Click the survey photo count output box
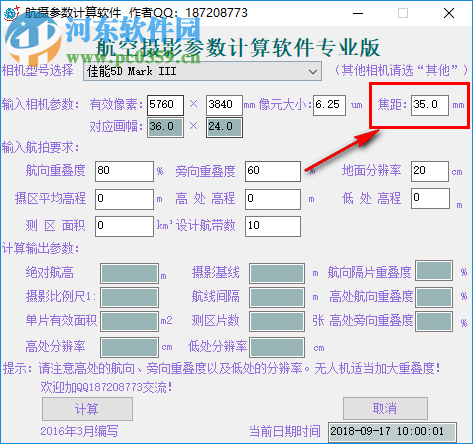This screenshot has width=473, height=444. point(277,321)
